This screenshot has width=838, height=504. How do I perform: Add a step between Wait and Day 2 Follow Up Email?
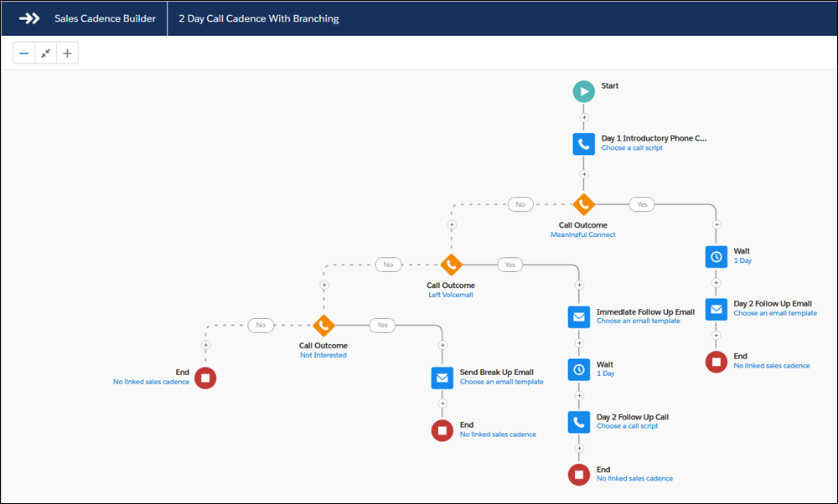716,283
